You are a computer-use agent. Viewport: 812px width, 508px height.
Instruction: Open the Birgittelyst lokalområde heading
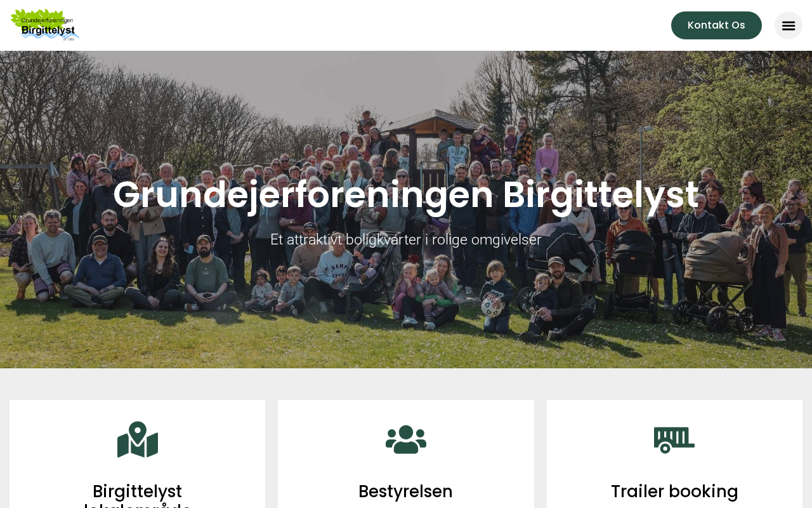coord(138,495)
